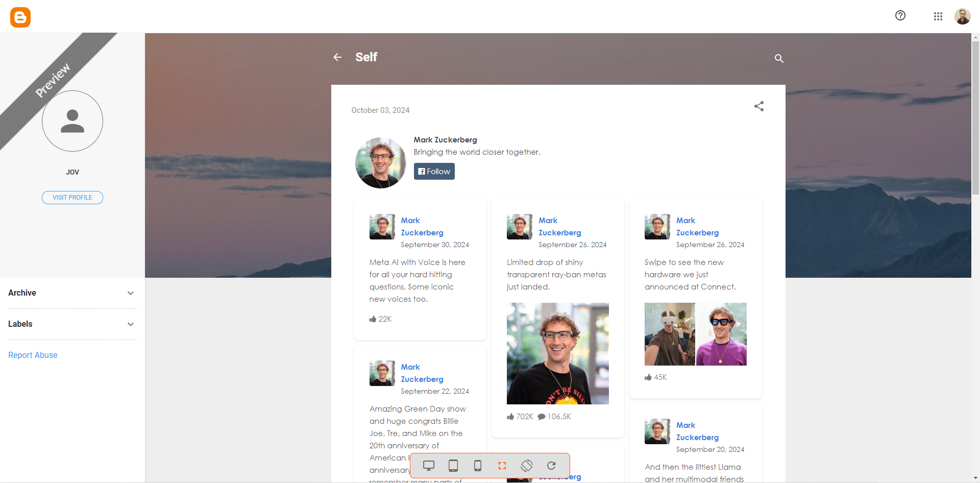Open author link on Connect hardware post
The width and height of the screenshot is (980, 483).
[x=697, y=227]
